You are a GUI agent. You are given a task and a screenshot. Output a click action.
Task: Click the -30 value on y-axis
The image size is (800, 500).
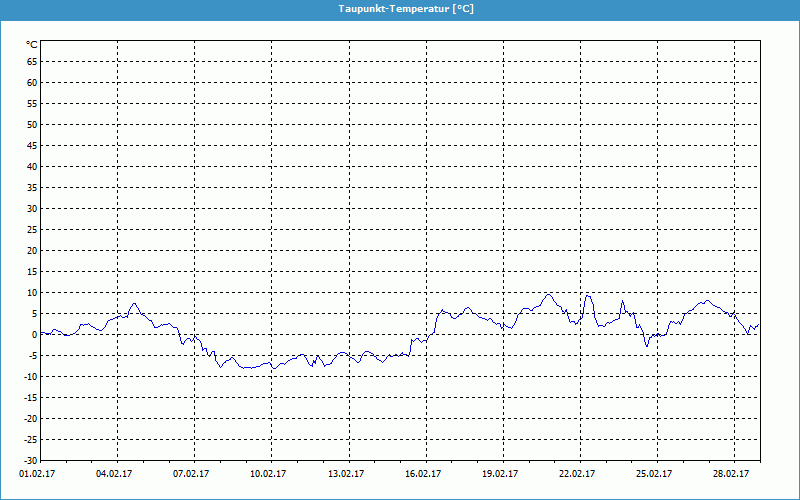[x=29, y=461]
